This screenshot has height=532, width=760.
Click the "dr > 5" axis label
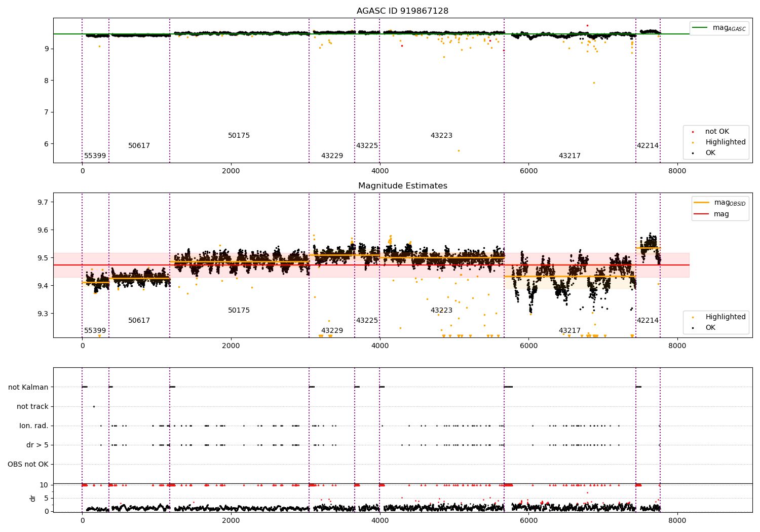click(37, 445)
